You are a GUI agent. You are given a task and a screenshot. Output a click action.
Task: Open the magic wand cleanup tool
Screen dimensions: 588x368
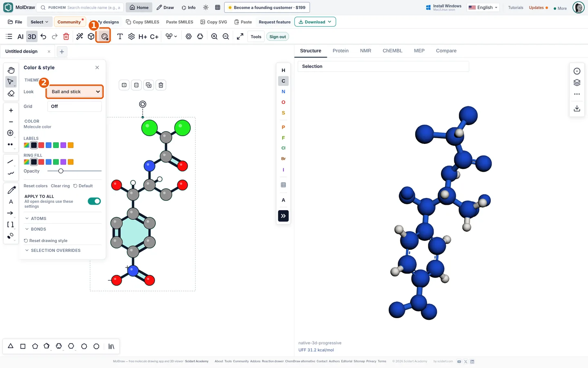[80, 36]
